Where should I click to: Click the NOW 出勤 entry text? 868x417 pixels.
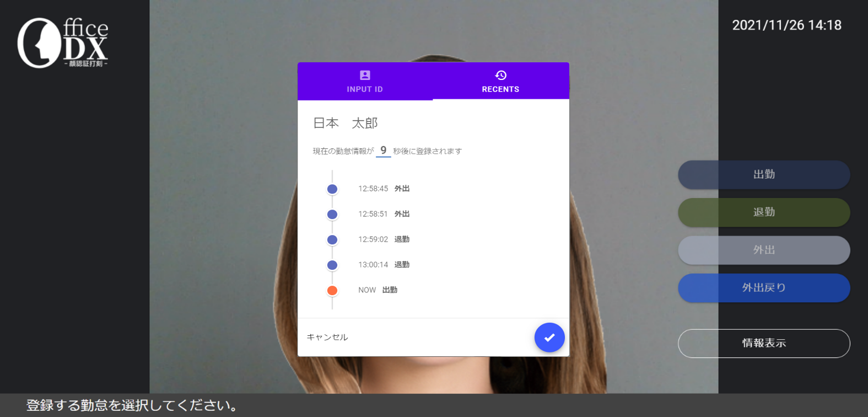coord(378,290)
